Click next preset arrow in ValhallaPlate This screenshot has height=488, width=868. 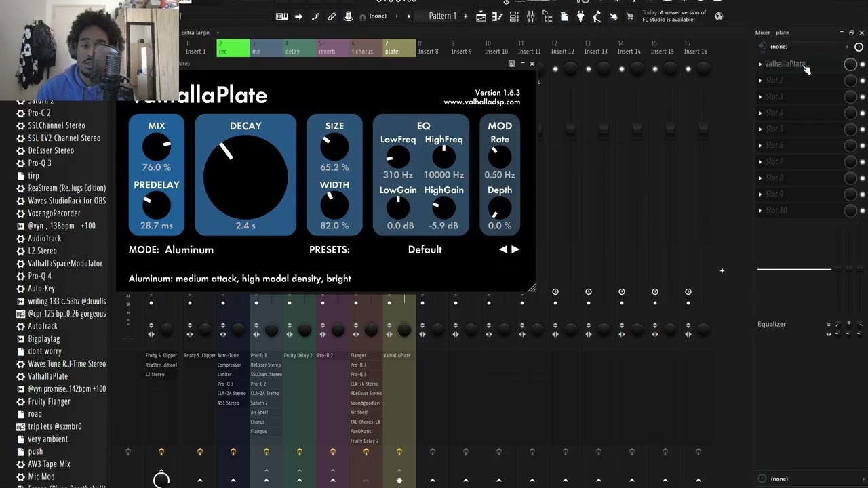tap(515, 249)
